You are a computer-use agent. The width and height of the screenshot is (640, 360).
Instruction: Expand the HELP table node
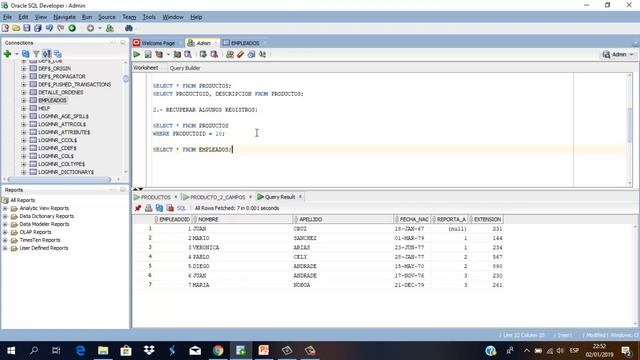coord(24,108)
